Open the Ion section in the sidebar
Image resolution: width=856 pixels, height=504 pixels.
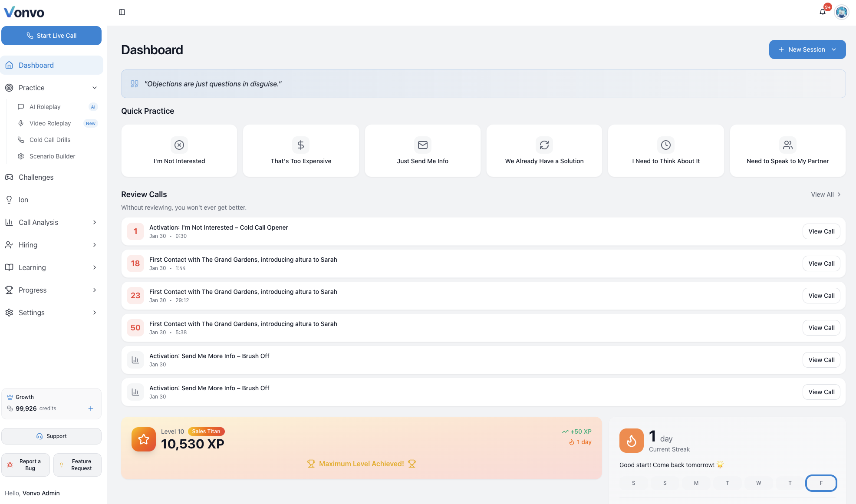(23, 200)
